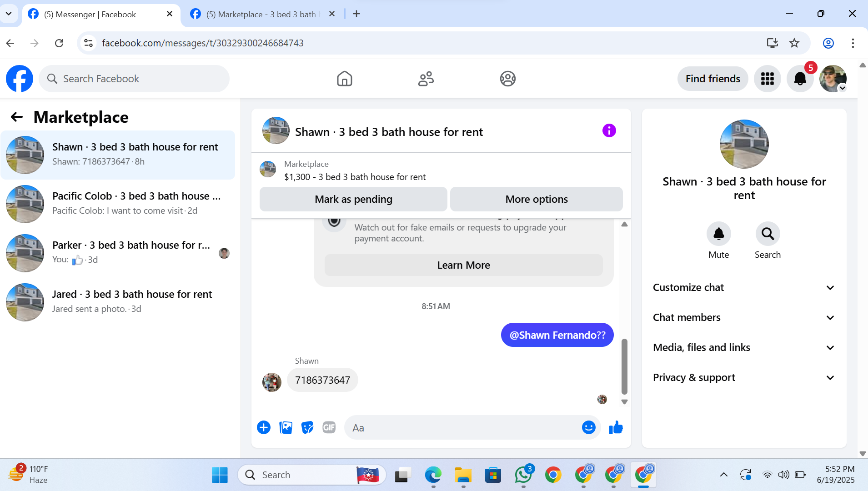Click Mark as pending button
868x491 pixels.
[x=353, y=199]
